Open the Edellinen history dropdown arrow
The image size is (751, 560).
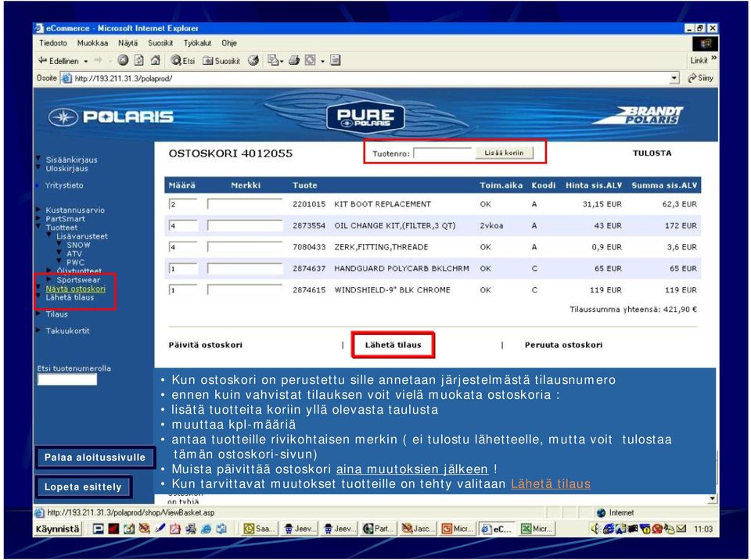coord(86,61)
